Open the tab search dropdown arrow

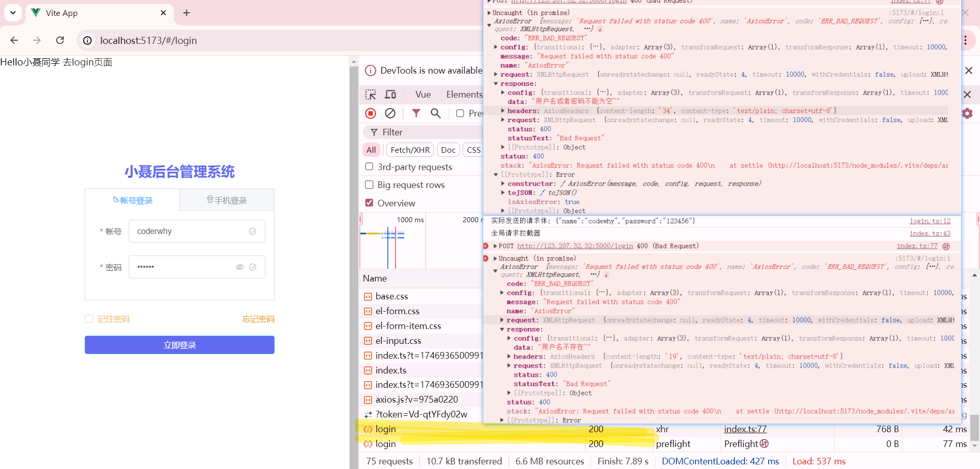tap(13, 13)
